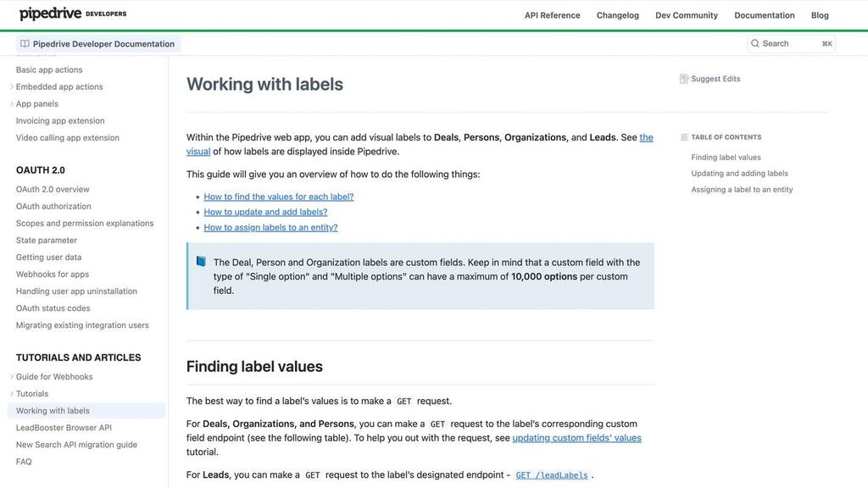Screen dimensions: 868x488
Task: Open Migrating existing integration users
Action: (x=82, y=325)
